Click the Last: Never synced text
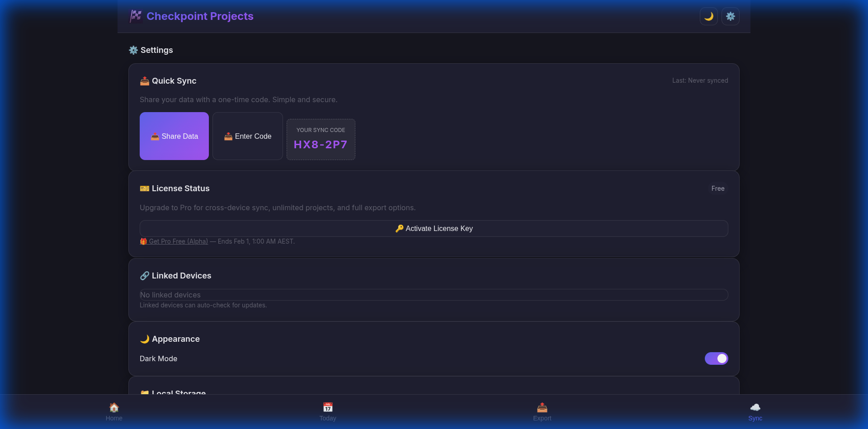The width and height of the screenshot is (868, 429). coord(700,80)
